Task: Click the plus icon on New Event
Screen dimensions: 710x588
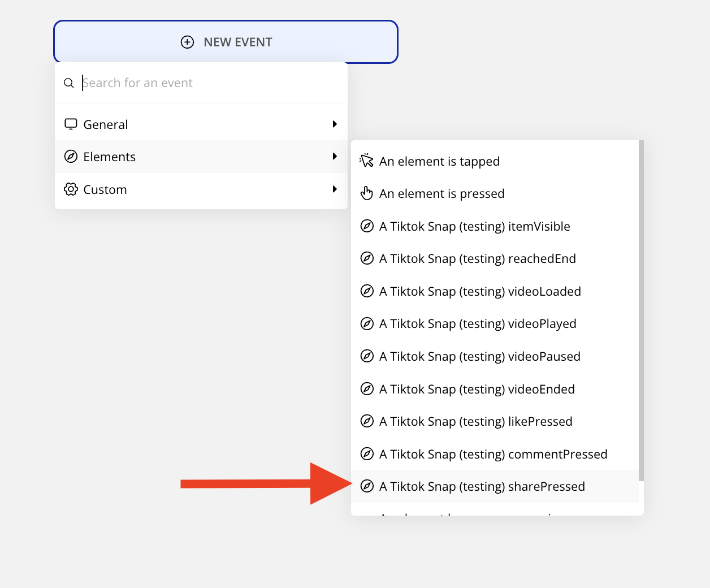Action: coord(187,42)
